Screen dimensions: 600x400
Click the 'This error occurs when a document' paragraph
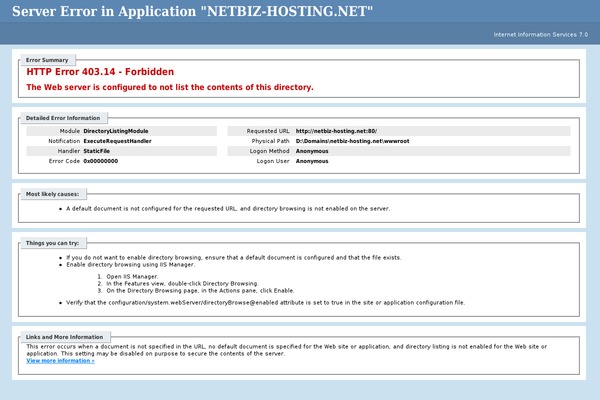tap(287, 350)
